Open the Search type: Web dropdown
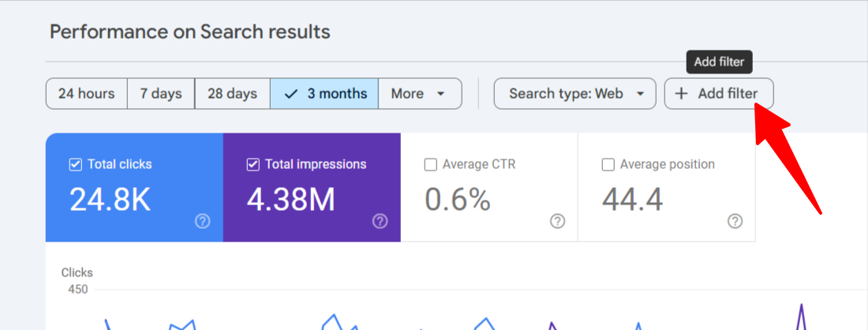Screen dimensions: 868x330 [x=574, y=94]
